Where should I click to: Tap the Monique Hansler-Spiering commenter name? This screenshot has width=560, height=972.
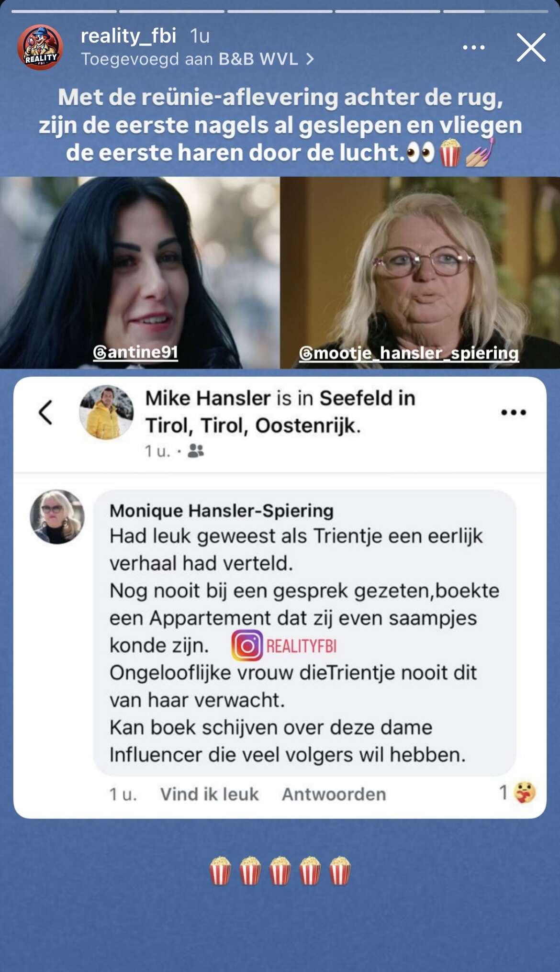(x=222, y=511)
